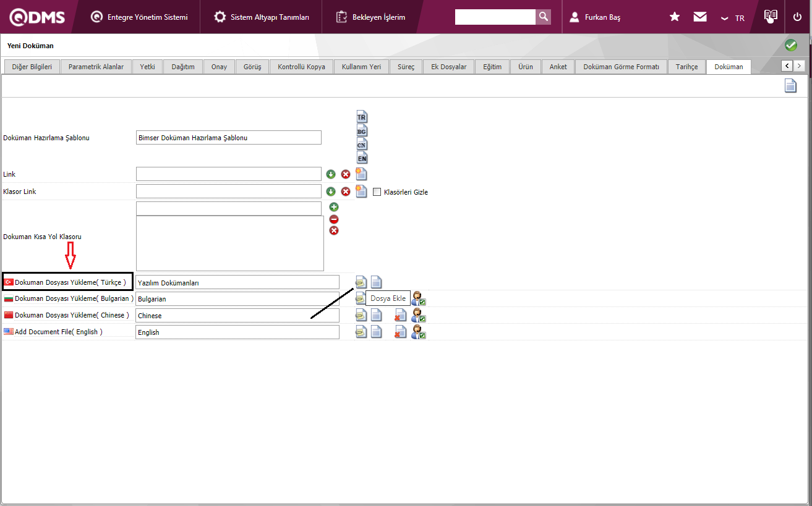Open the favorites star icon
812x506 pixels.
click(x=675, y=17)
